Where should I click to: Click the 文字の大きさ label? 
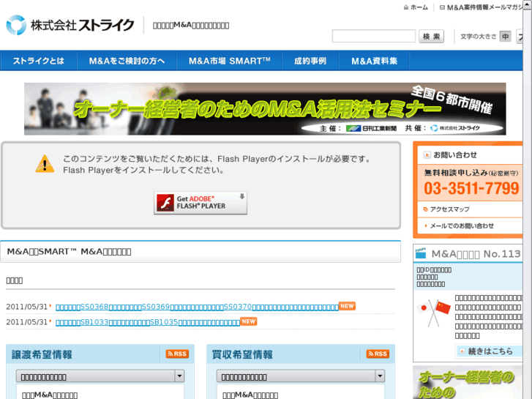point(478,37)
